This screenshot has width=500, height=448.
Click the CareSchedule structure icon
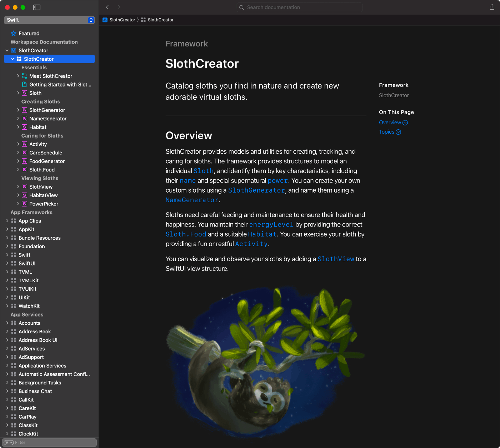24,153
